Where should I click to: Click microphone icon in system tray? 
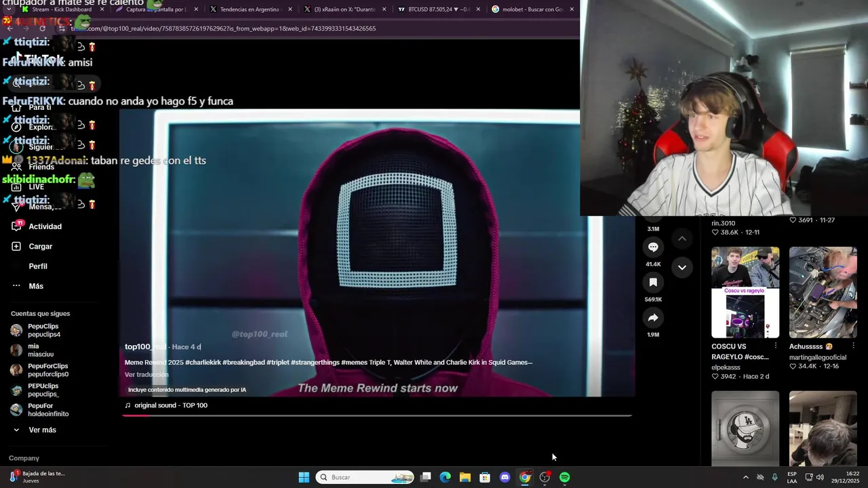(774, 477)
